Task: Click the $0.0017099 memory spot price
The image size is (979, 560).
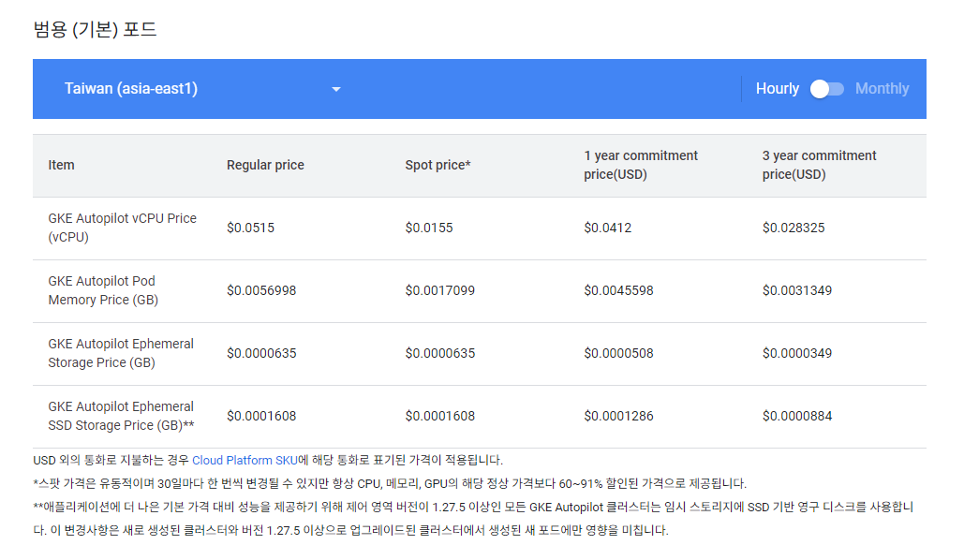Action: point(440,290)
